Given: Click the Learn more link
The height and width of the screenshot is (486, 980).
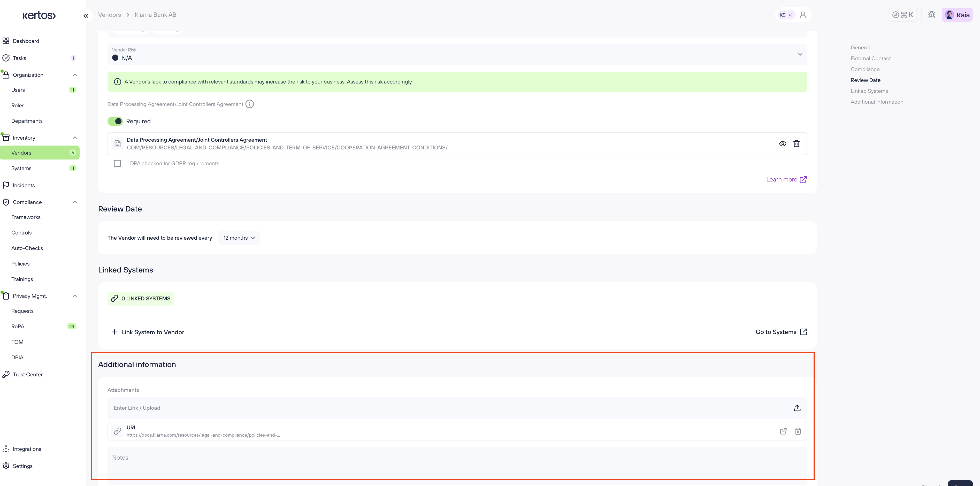Looking at the screenshot, I should (x=786, y=180).
